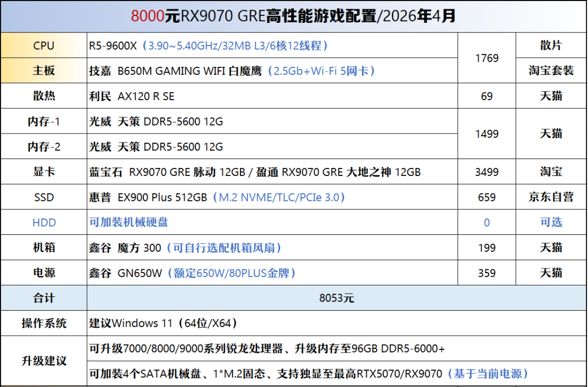Click the 利民 AX120 R SE cell

[x=272, y=96]
